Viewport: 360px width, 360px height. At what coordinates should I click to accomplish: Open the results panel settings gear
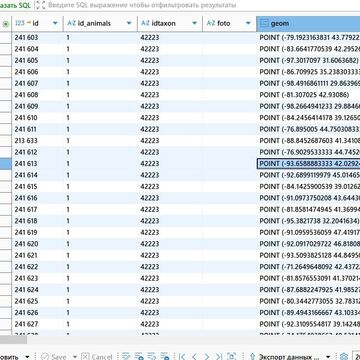tap(344, 356)
